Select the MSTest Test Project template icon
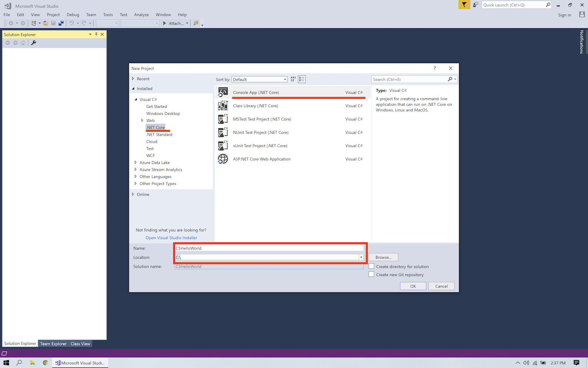 pyautogui.click(x=223, y=119)
